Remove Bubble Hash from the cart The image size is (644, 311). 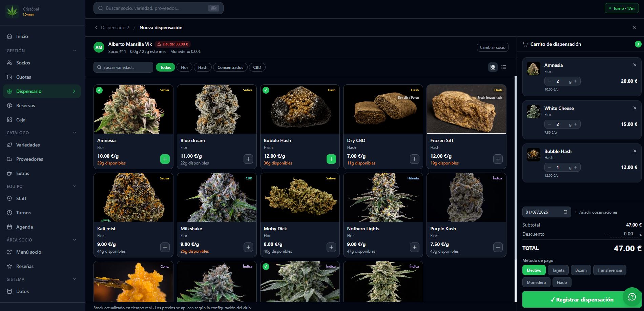coord(635,151)
